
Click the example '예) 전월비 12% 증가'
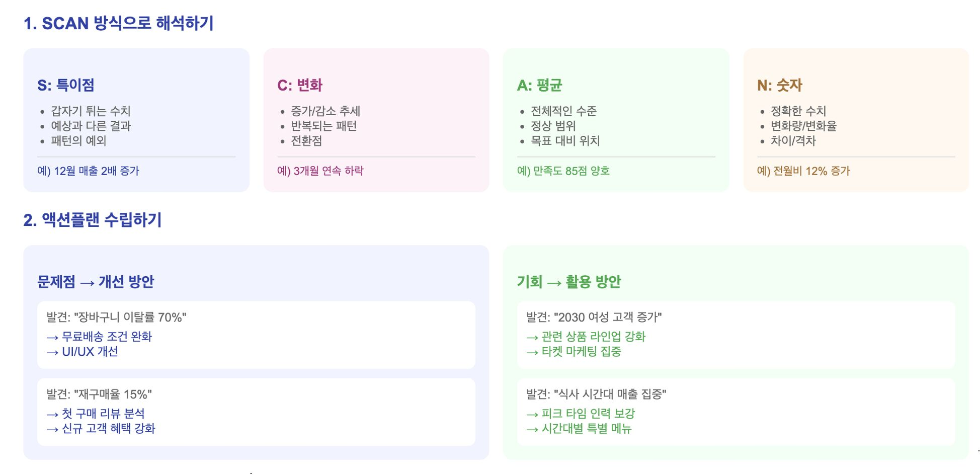(803, 171)
